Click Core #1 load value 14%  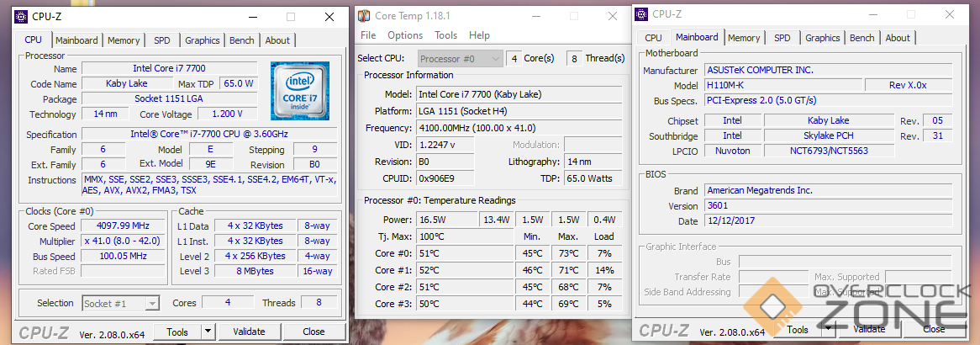[604, 270]
